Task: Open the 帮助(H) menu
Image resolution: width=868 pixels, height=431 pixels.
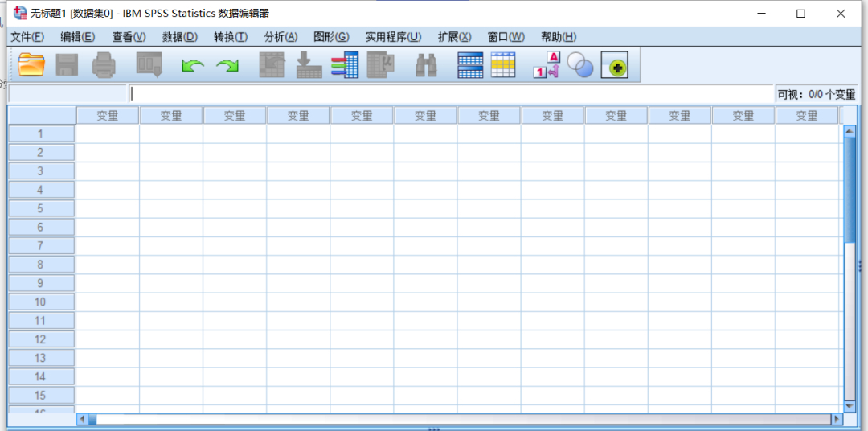Action: pos(559,37)
